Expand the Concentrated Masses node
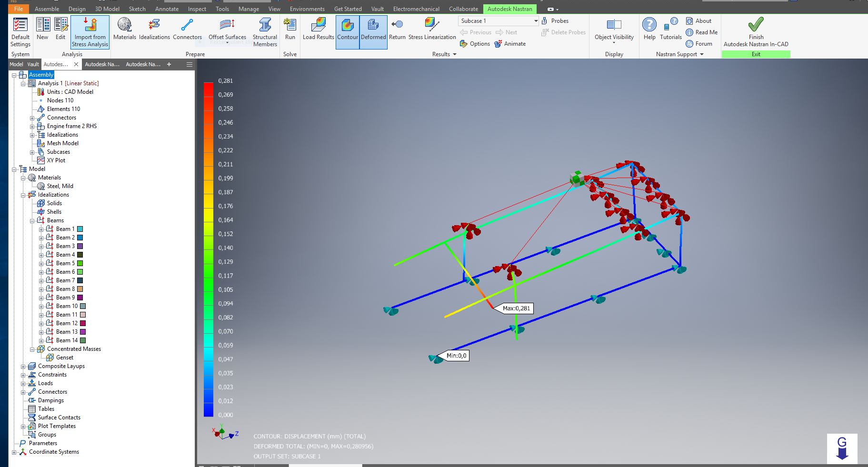 coord(32,348)
